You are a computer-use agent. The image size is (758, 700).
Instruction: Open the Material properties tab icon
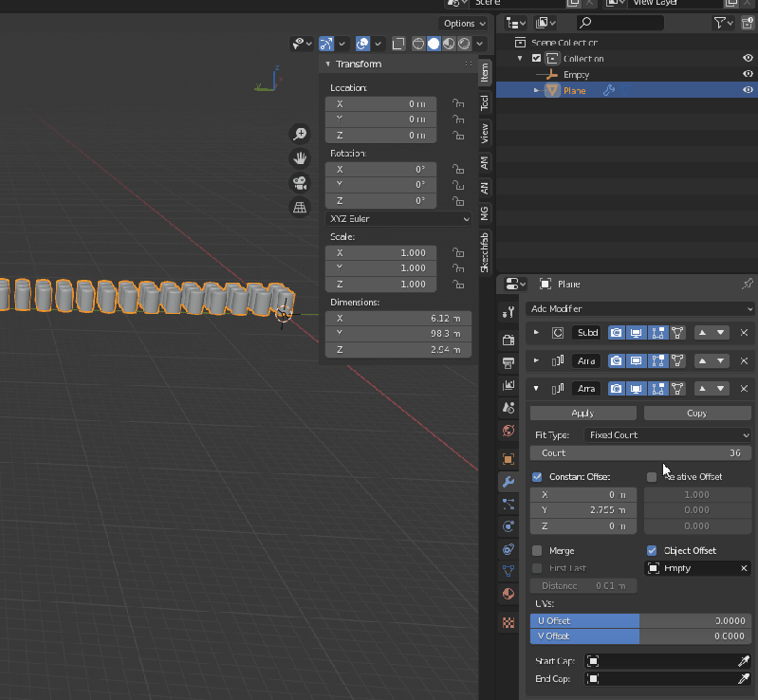point(508,594)
